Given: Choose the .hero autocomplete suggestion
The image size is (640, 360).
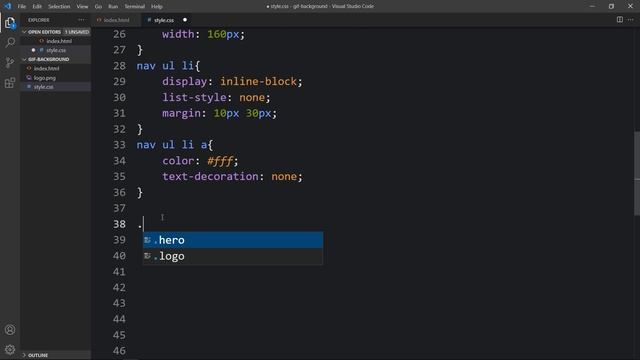Looking at the screenshot, I should (x=233, y=240).
